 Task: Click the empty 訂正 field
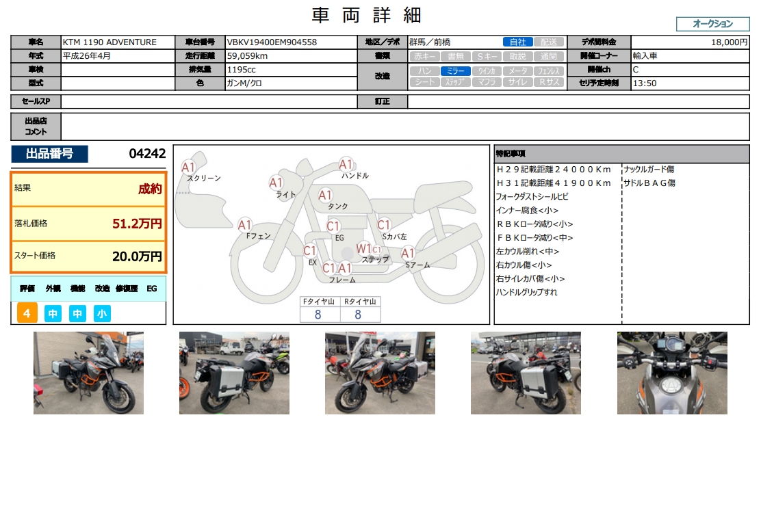point(578,101)
